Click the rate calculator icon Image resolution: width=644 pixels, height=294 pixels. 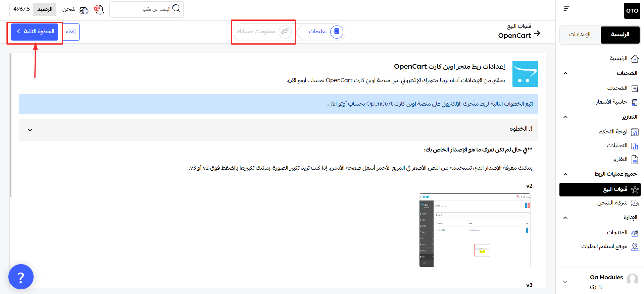(635, 102)
